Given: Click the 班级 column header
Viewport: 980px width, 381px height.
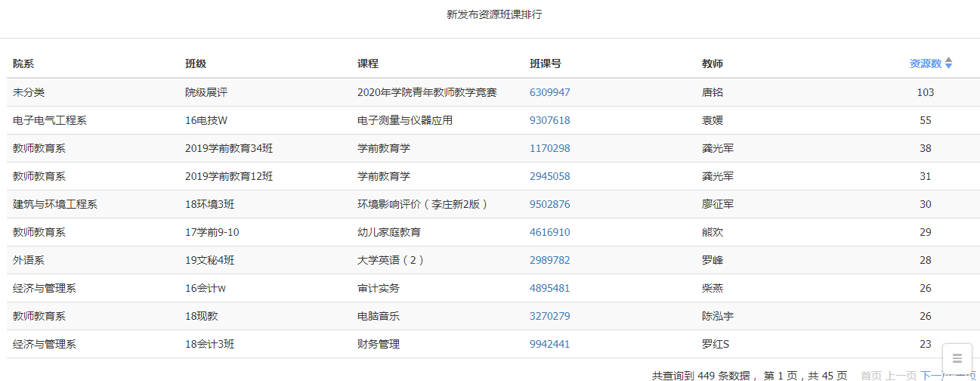Looking at the screenshot, I should pyautogui.click(x=196, y=63).
